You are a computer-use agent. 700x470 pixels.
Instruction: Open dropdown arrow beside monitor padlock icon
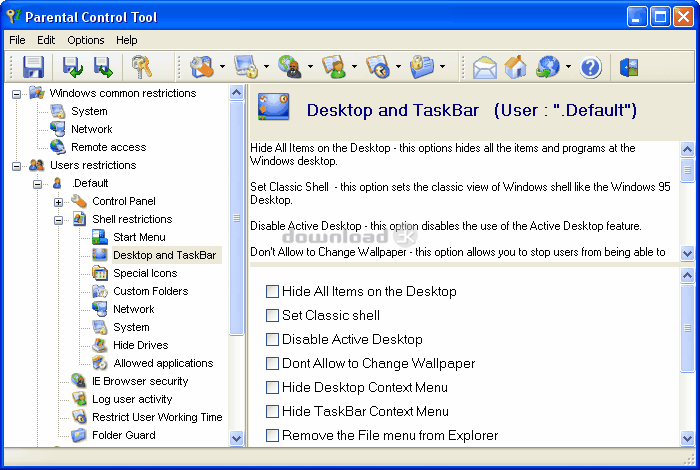266,67
